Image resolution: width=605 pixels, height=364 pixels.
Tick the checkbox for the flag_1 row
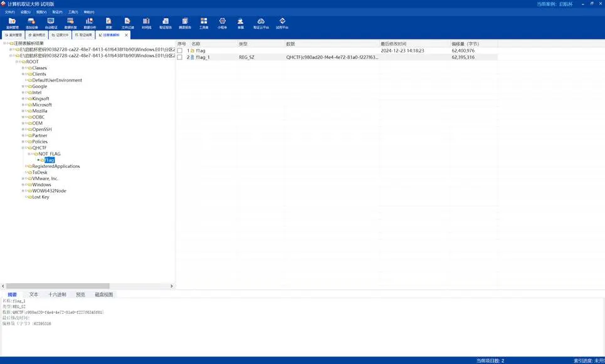180,57
